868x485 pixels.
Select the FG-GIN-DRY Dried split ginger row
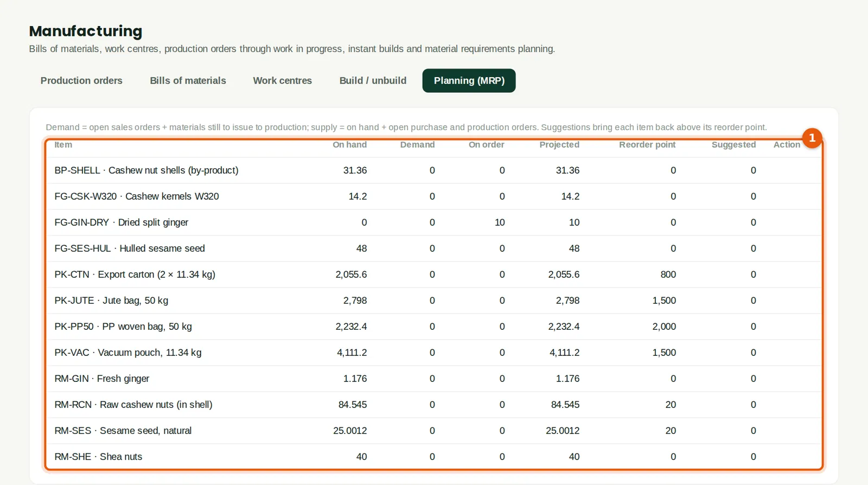coord(434,222)
